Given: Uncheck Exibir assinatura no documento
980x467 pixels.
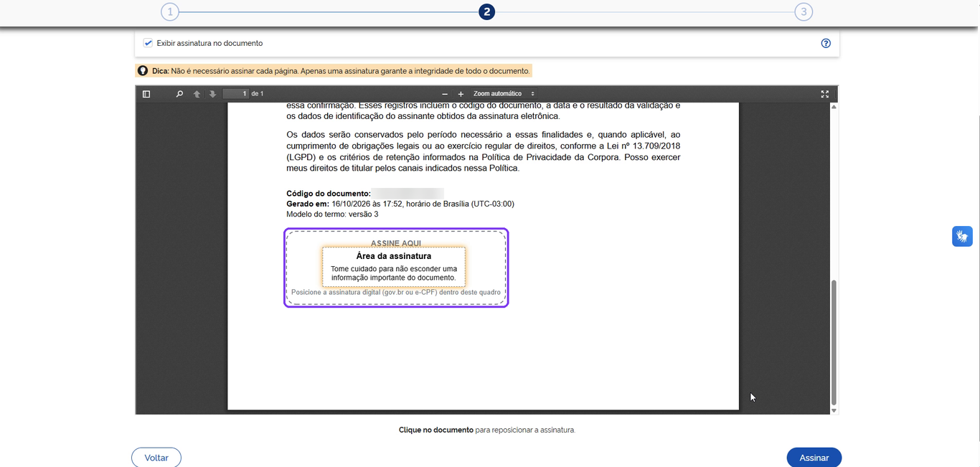Looking at the screenshot, I should point(148,43).
